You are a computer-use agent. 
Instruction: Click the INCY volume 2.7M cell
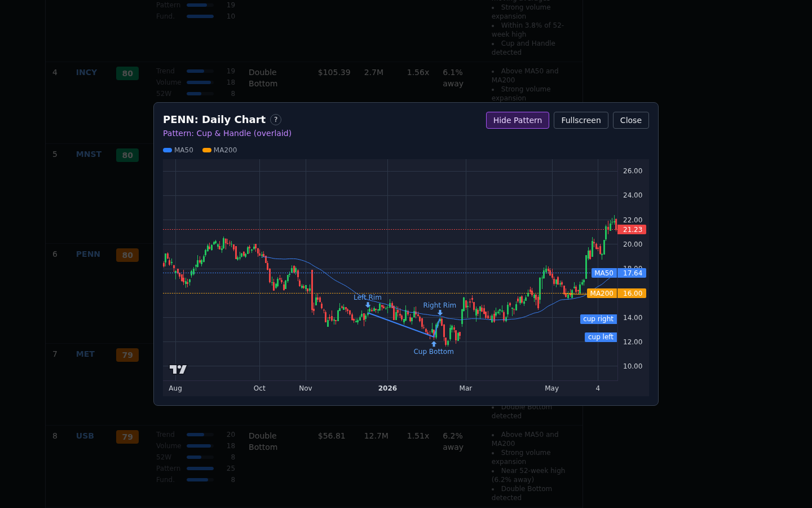(x=374, y=72)
